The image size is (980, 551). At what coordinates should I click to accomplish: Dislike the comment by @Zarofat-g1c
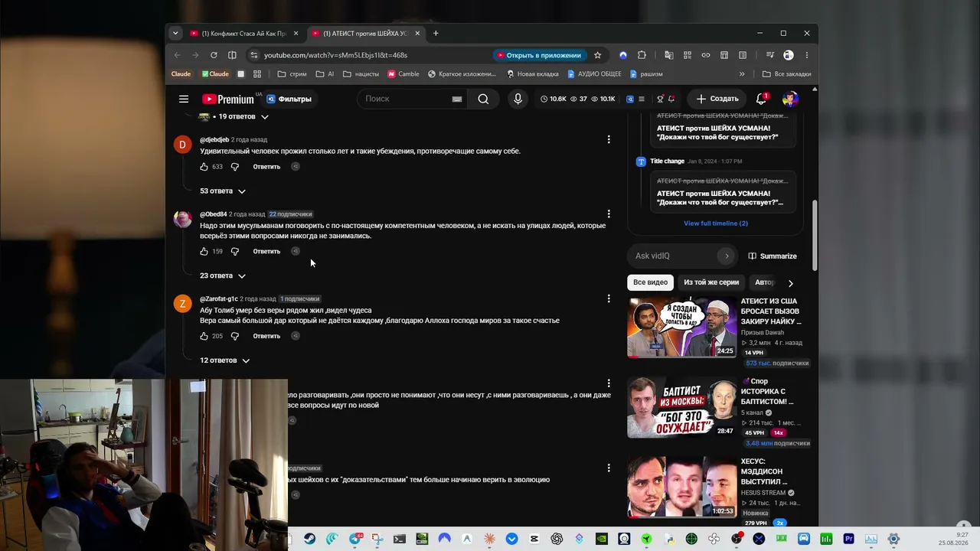pyautogui.click(x=235, y=337)
